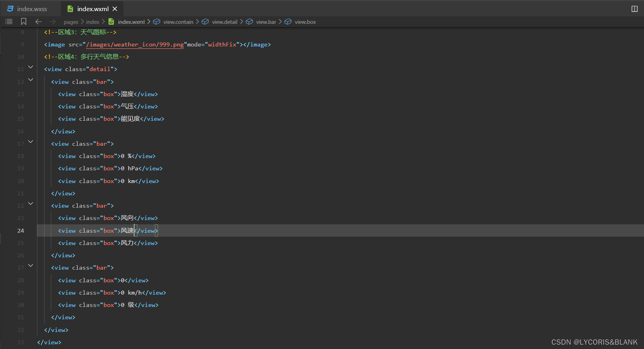
Task: Click the index folder breadcrumb
Action: 93,22
